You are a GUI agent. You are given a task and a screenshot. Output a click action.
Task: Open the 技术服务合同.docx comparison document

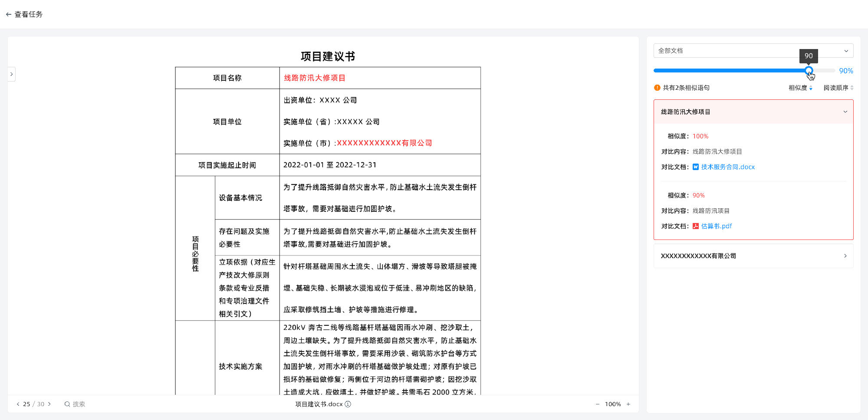727,167
